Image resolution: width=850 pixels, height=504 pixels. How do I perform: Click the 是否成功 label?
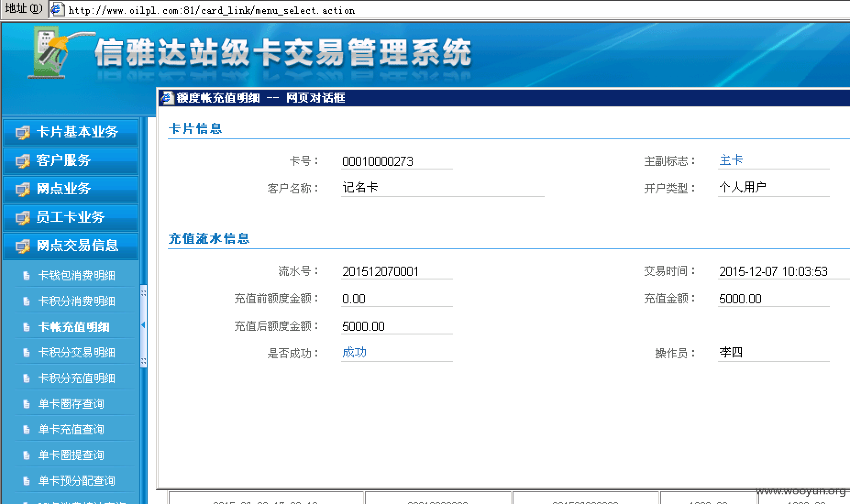click(x=293, y=354)
